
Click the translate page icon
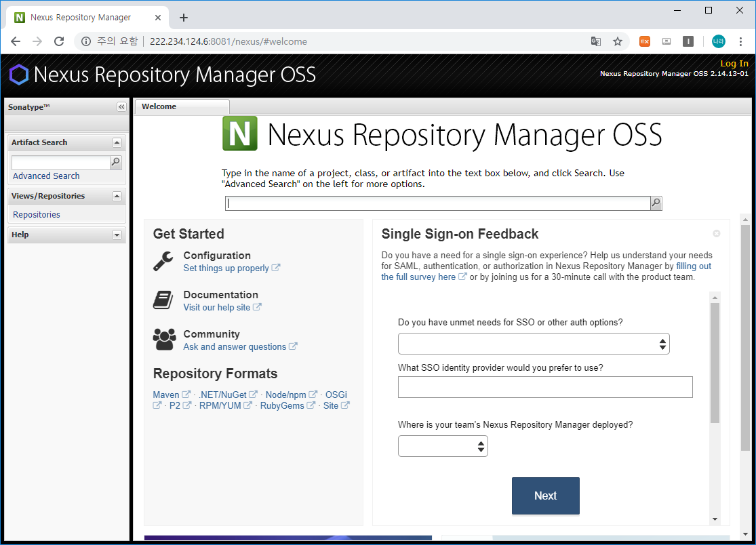(x=596, y=41)
